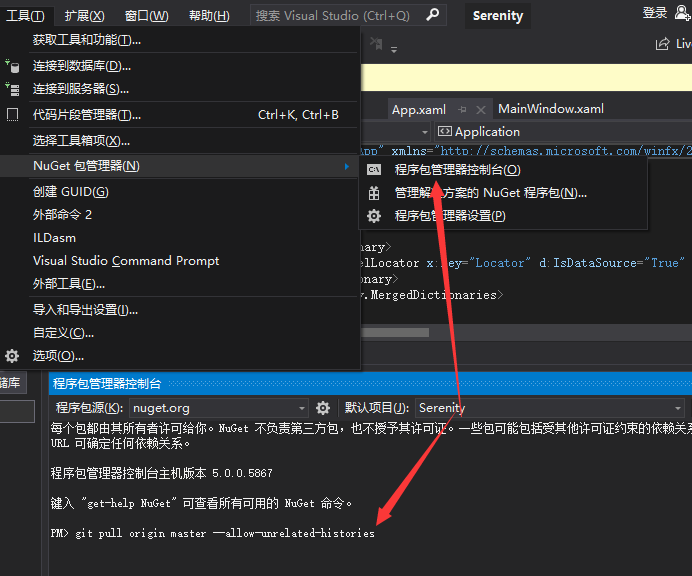Click the Serenity solution name button
Viewport: 692px width, 576px height.
tap(498, 16)
